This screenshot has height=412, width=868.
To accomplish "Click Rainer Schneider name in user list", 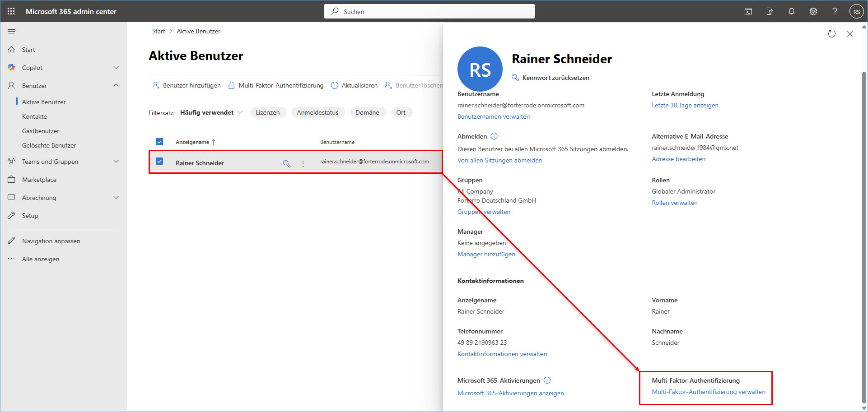I will point(200,163).
